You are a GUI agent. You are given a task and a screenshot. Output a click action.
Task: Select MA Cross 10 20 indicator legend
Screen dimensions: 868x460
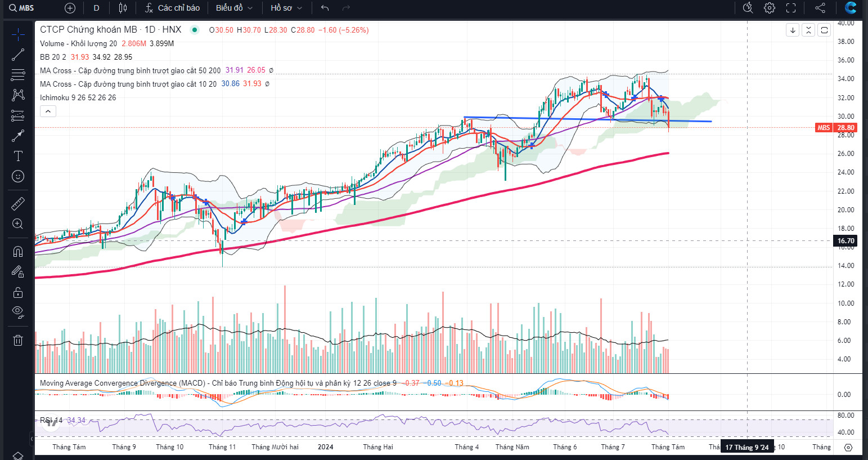(128, 84)
